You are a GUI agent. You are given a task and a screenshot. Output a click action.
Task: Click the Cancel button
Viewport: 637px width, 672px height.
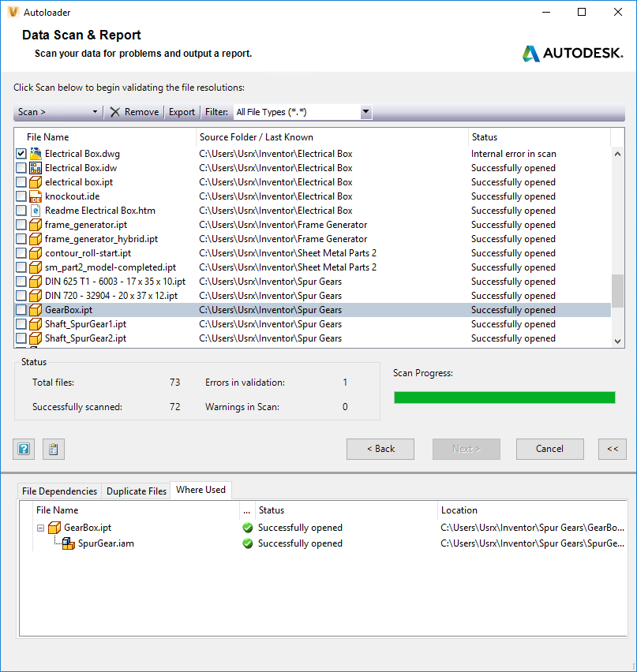point(550,449)
